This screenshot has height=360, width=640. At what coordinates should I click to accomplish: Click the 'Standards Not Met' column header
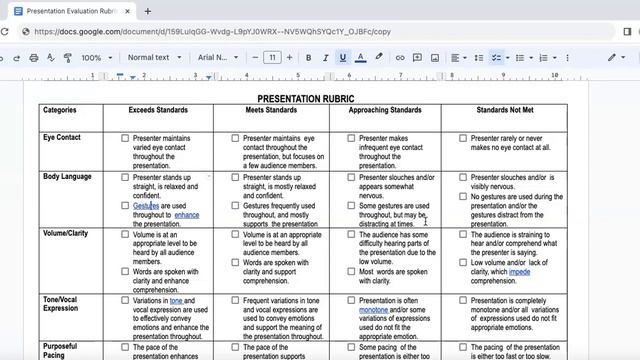[x=505, y=110]
